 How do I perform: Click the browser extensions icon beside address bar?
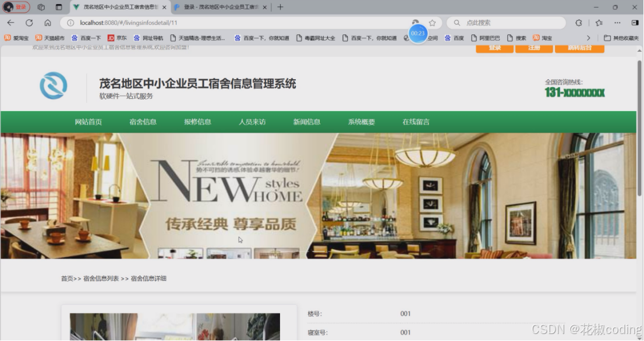[x=578, y=23]
